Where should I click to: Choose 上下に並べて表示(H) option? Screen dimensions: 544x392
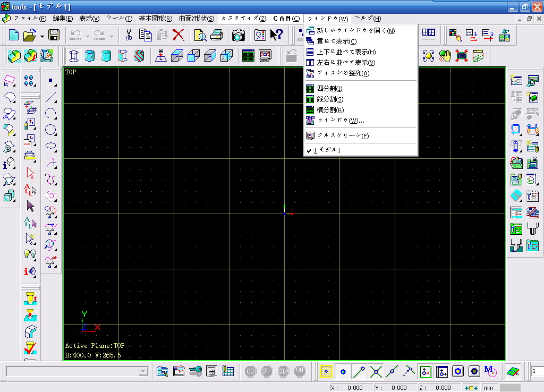[361, 52]
